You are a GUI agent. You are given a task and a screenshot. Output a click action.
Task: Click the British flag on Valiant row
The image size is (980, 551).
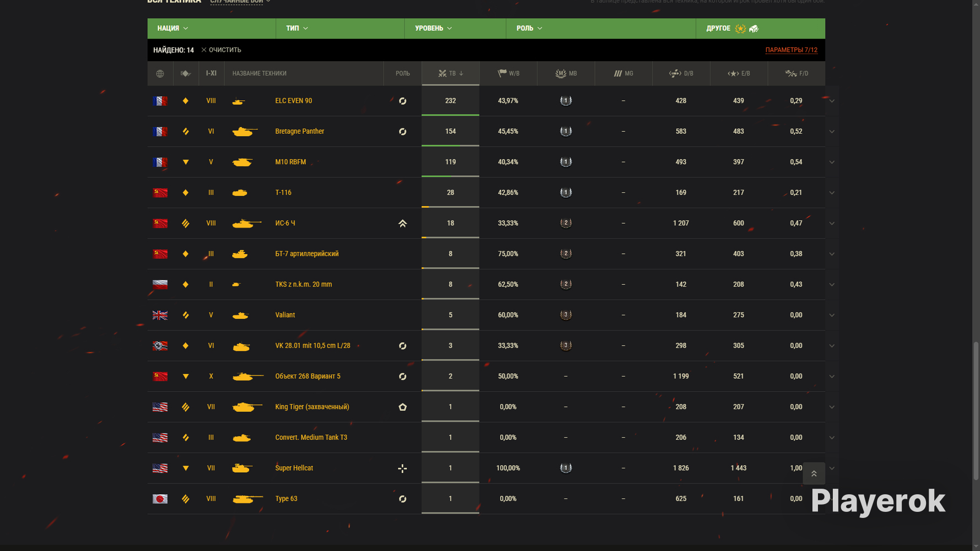click(x=160, y=315)
